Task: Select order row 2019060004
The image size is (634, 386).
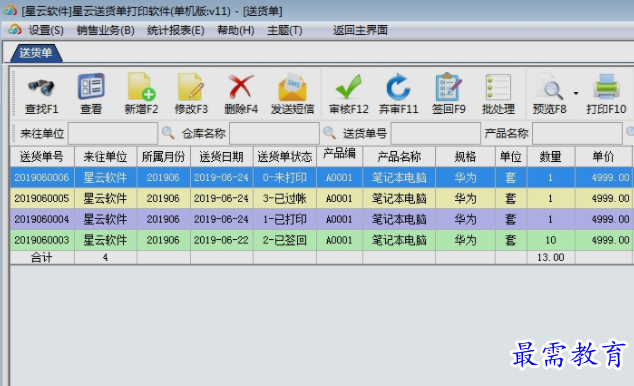Action: coord(322,219)
